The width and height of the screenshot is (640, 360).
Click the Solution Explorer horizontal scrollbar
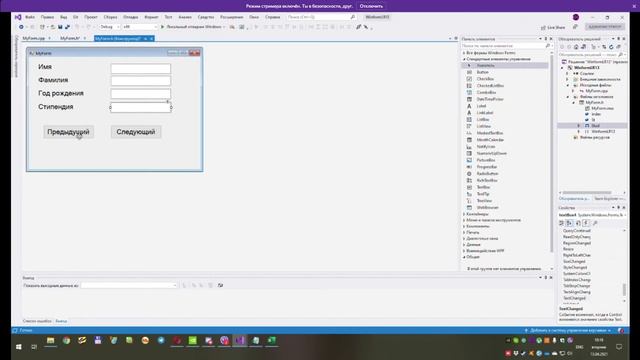[x=587, y=192]
